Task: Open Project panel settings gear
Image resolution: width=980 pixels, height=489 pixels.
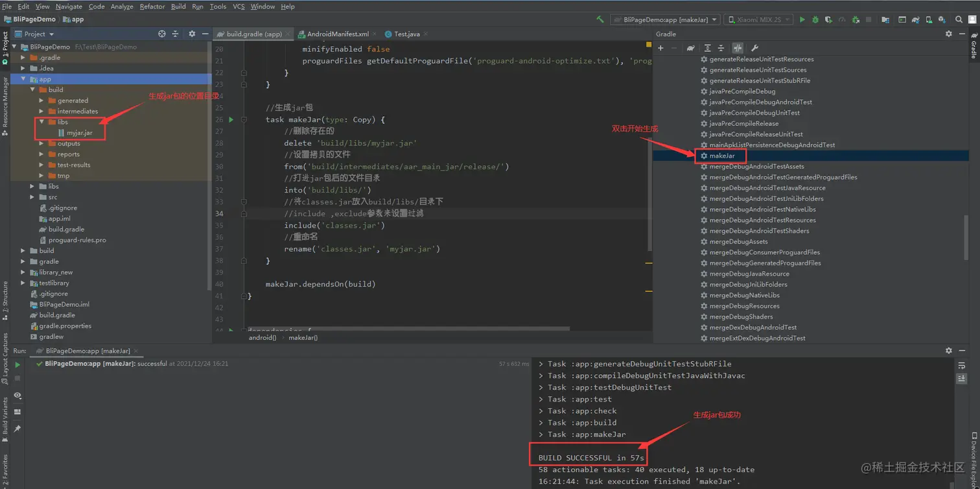Action: [x=192, y=34]
